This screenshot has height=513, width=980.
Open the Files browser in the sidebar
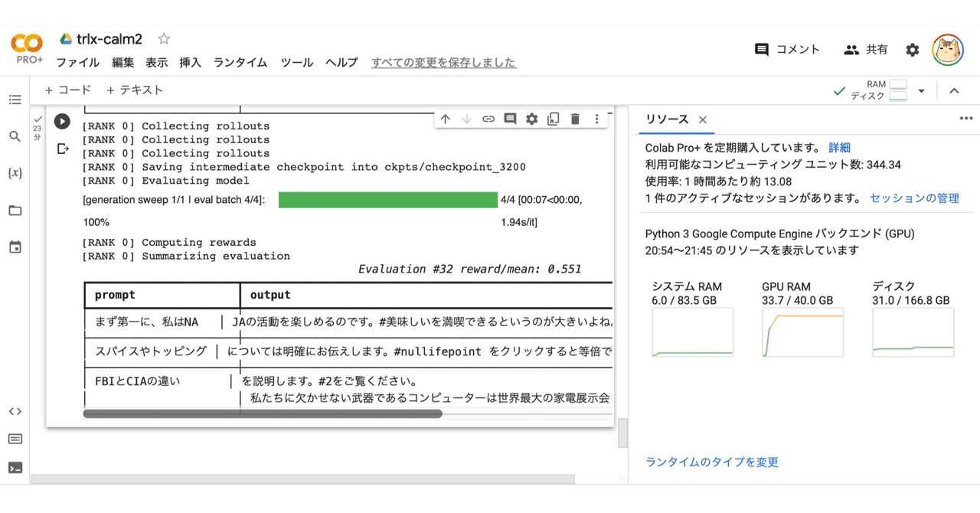[15, 210]
